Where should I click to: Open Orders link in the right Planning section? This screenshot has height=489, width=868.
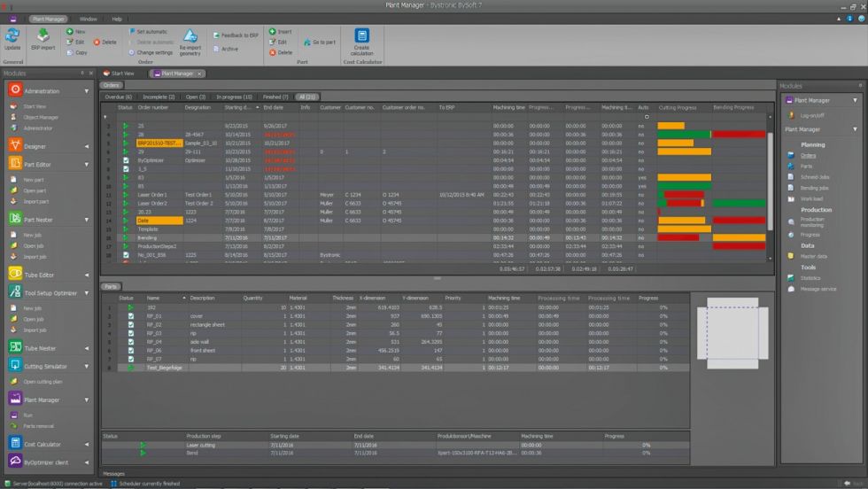(x=808, y=156)
